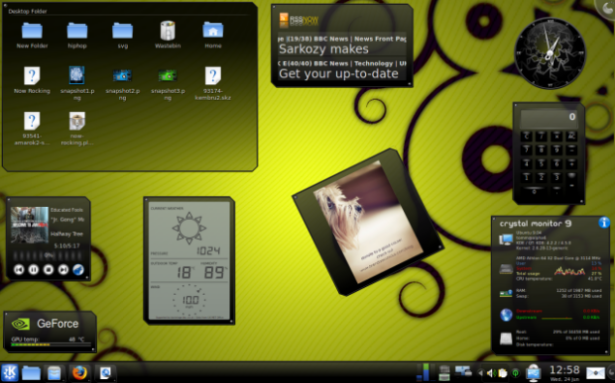Screen dimensions: 615x383
Task: Click the RSSNOW feed logo
Action: click(299, 20)
